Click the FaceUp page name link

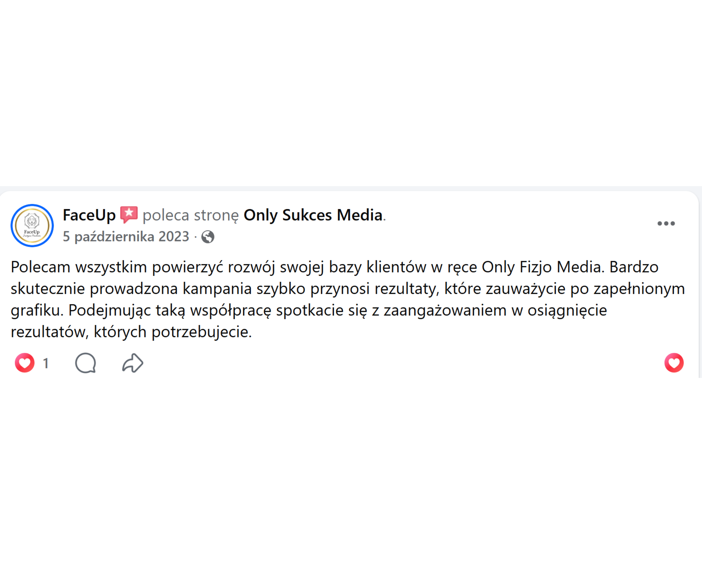89,215
